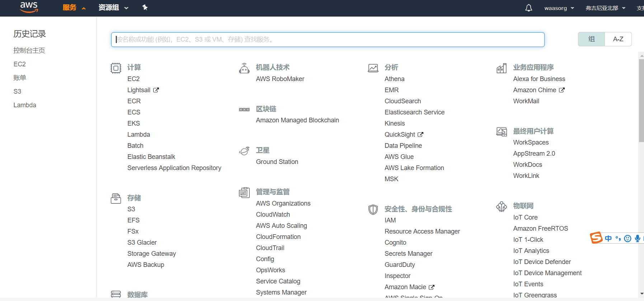Open IoT Device Defender link
This screenshot has width=644, height=301.
(x=542, y=262)
